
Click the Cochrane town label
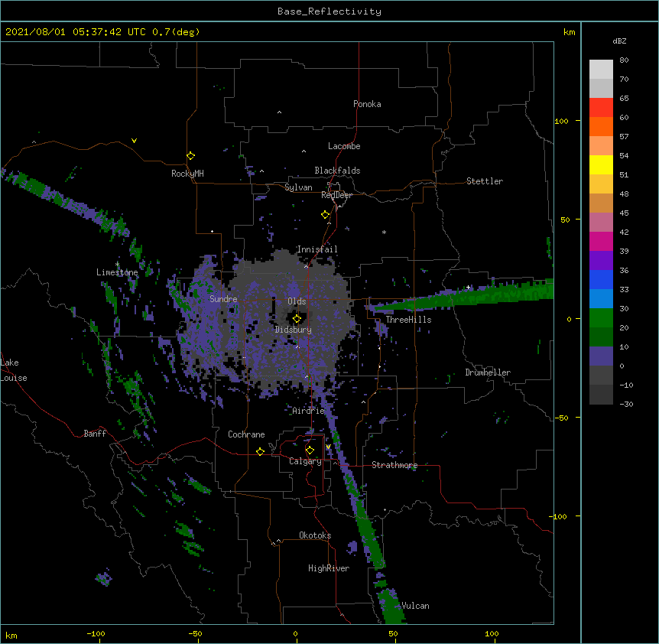246,434
